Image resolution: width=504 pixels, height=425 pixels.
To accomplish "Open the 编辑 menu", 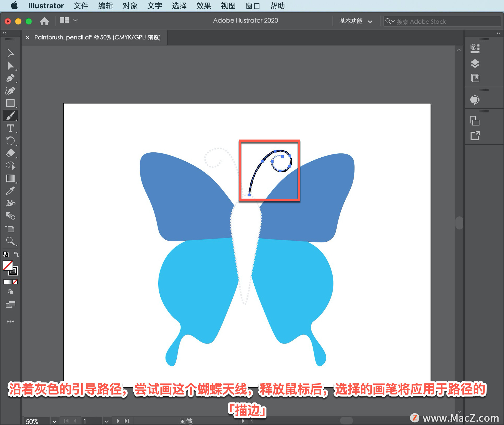I will coord(106,6).
